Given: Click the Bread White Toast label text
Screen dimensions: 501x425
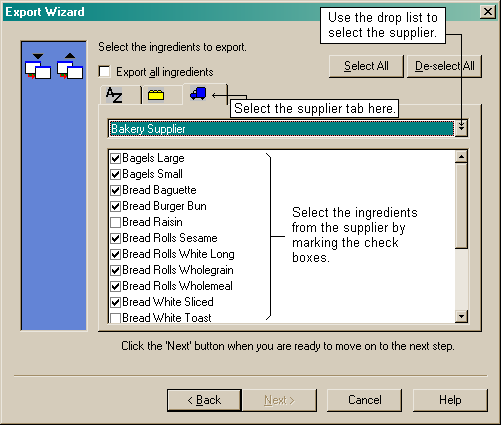Looking at the screenshot, I should click(167, 318).
